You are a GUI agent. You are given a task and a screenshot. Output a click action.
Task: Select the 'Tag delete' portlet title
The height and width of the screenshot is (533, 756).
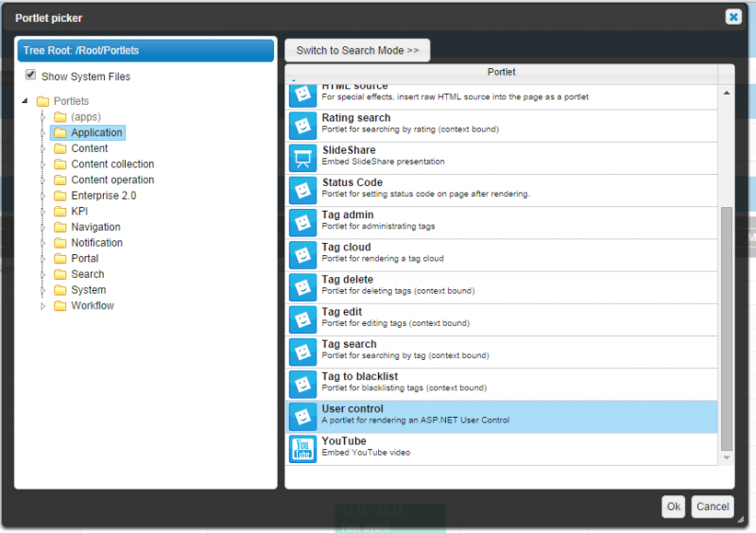[x=348, y=280]
